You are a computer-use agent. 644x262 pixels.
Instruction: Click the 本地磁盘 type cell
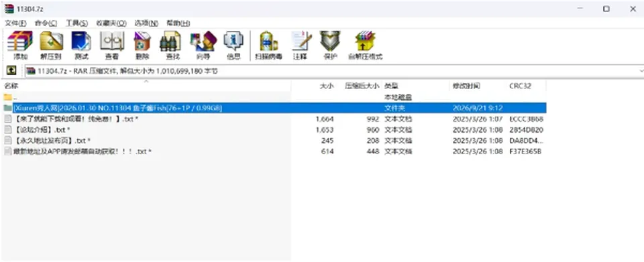(398, 97)
